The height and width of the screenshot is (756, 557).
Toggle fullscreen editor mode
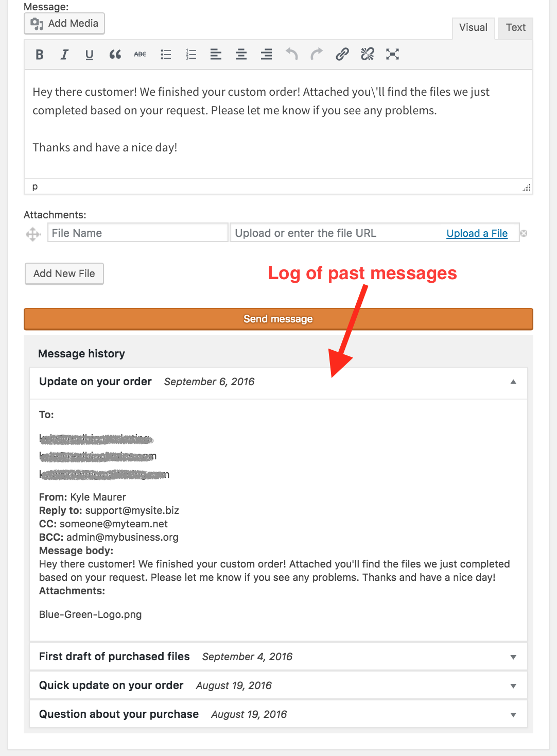tap(393, 55)
